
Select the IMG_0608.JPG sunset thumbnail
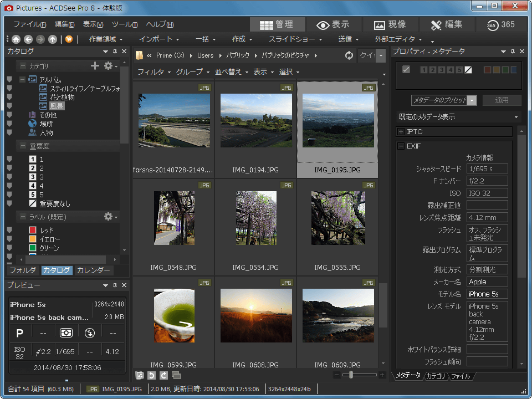tap(256, 315)
